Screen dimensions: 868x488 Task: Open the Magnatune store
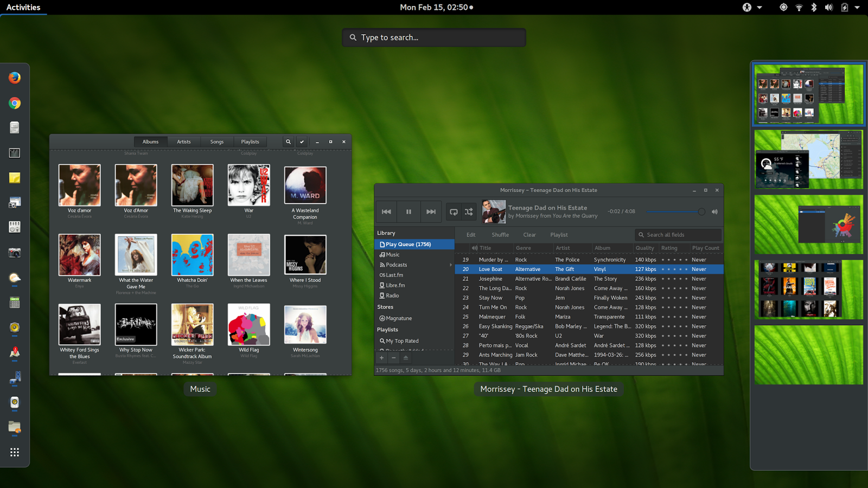click(395, 318)
